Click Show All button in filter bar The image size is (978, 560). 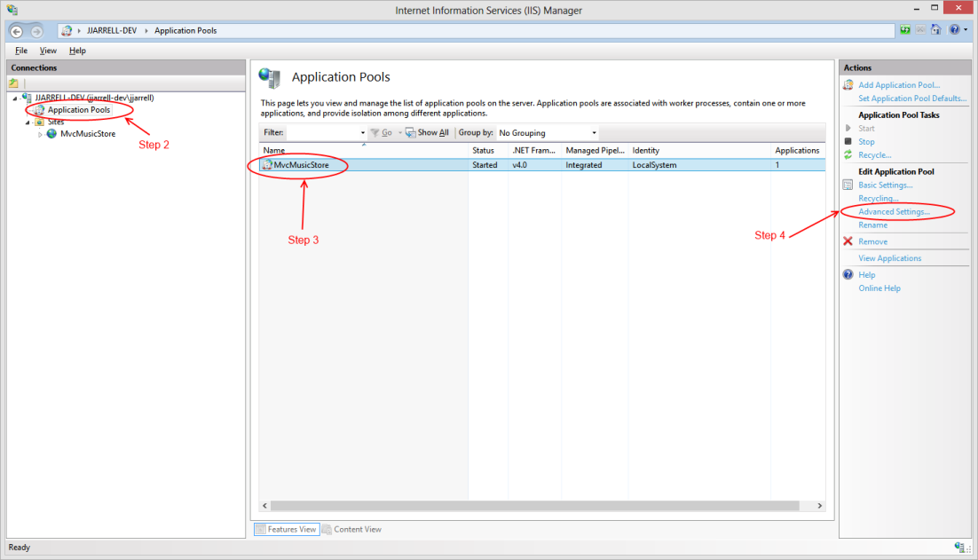click(427, 133)
